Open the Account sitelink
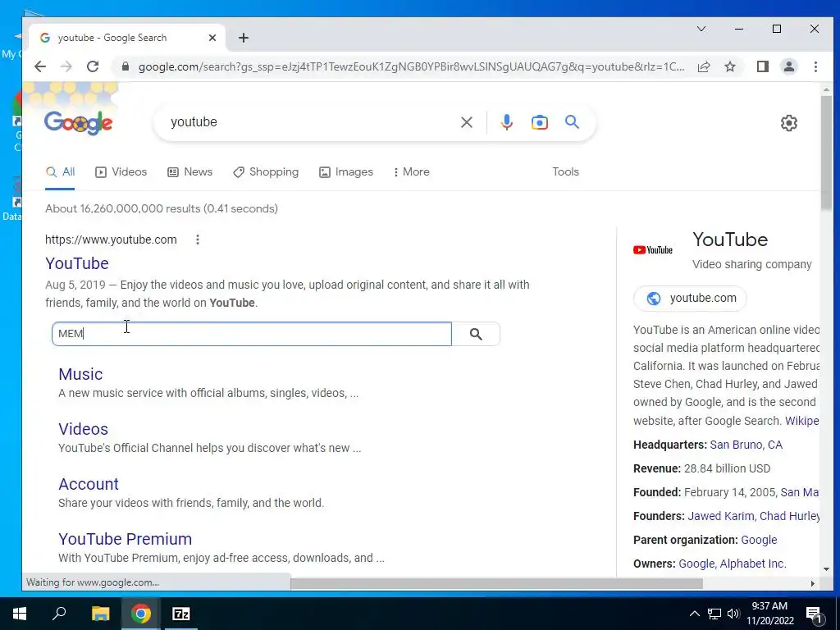The image size is (840, 630). tap(89, 484)
